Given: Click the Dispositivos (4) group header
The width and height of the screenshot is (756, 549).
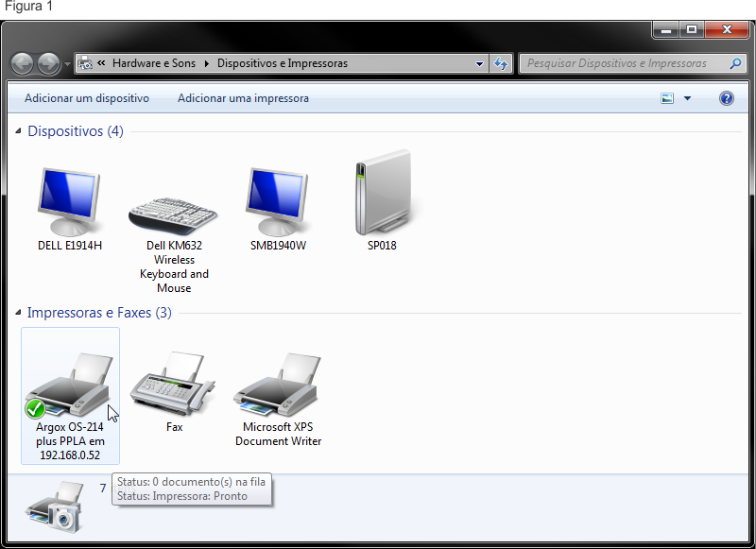Looking at the screenshot, I should tap(76, 131).
